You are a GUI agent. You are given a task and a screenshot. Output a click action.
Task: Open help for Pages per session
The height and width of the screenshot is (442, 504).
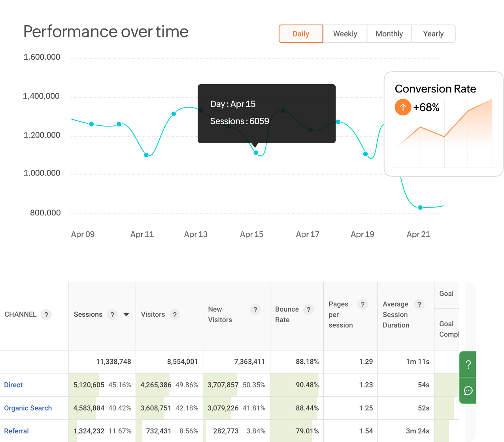click(362, 304)
